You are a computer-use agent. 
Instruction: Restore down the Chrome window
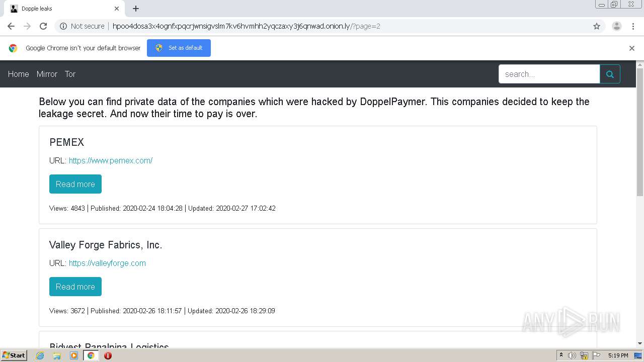pos(614,5)
